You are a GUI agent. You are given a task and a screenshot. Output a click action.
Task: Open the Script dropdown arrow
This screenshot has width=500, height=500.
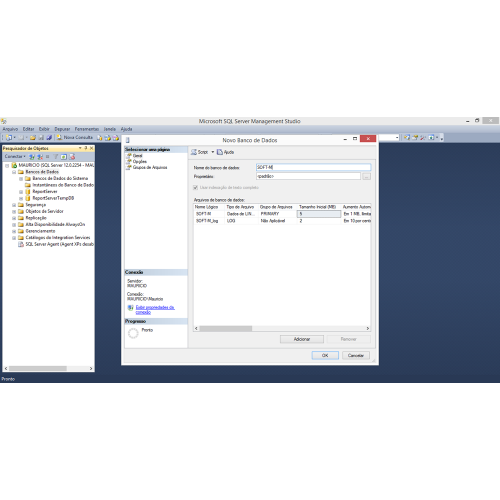coord(213,152)
